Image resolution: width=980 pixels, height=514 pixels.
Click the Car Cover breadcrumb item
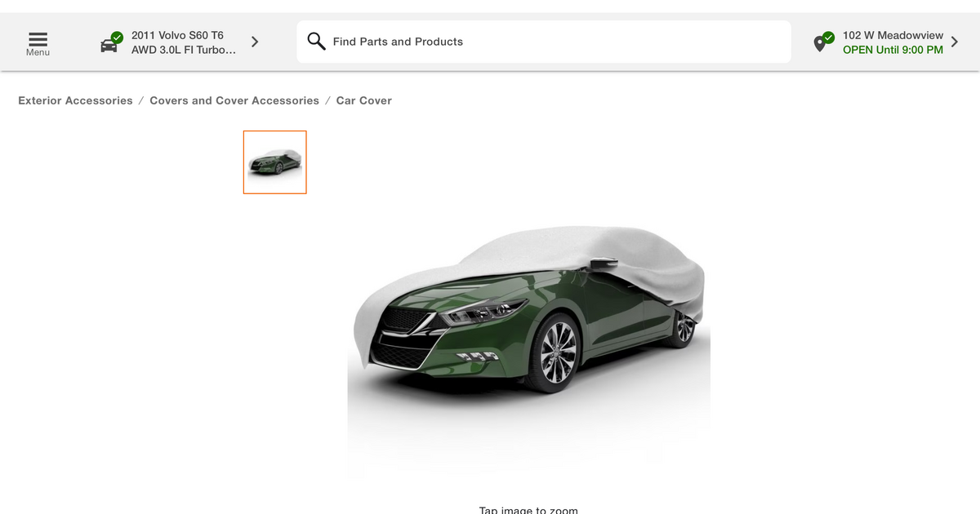tap(364, 100)
